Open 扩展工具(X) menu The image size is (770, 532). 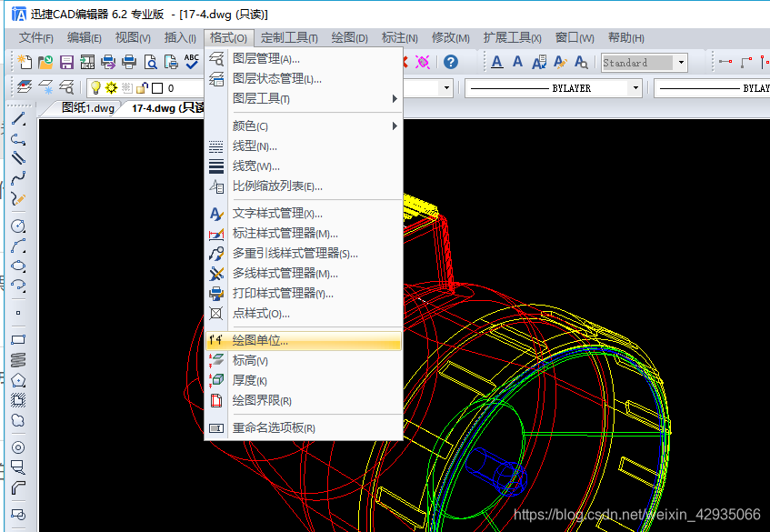(512, 38)
